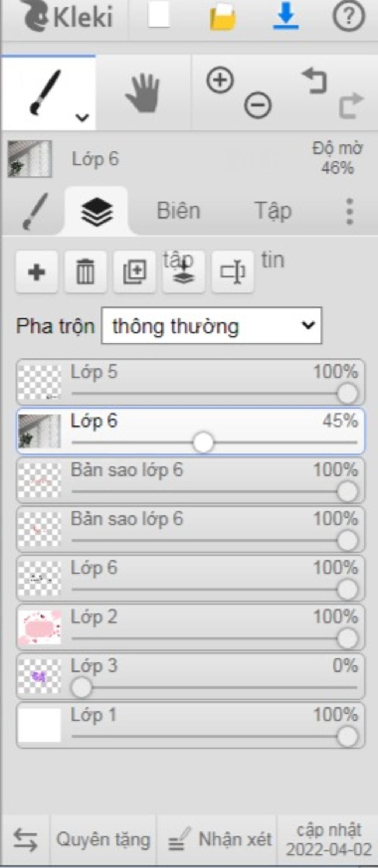Click the Nhận xét feedback button
The image size is (378, 868).
220,840
